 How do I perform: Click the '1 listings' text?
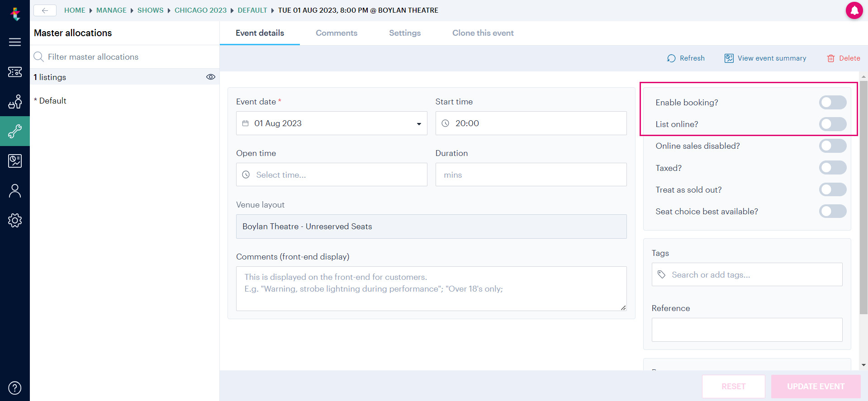[50, 77]
